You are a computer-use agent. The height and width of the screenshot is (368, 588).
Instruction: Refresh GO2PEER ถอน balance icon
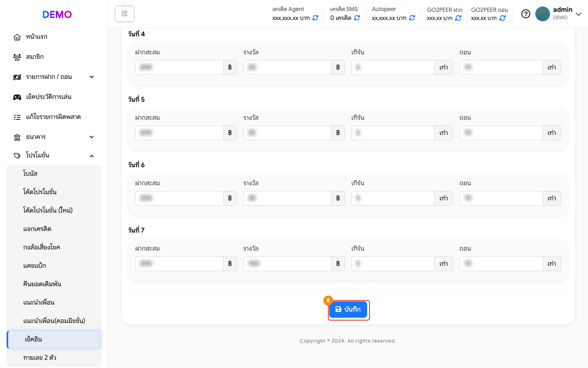pos(503,18)
